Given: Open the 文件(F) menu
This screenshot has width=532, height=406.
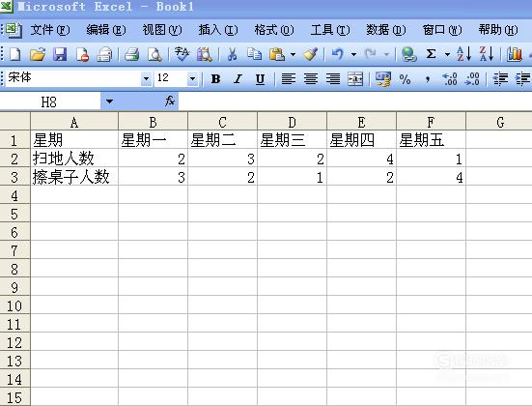Looking at the screenshot, I should point(50,30).
